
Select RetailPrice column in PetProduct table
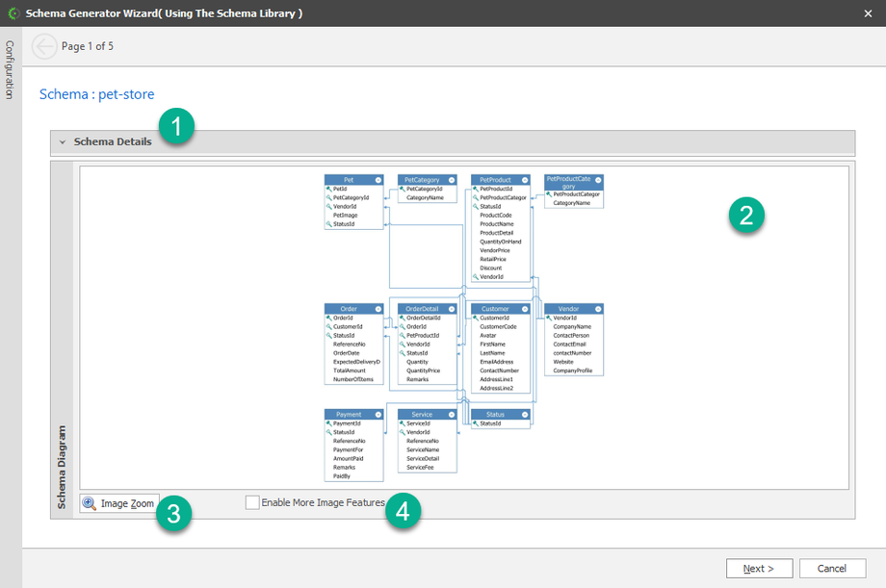tap(493, 259)
